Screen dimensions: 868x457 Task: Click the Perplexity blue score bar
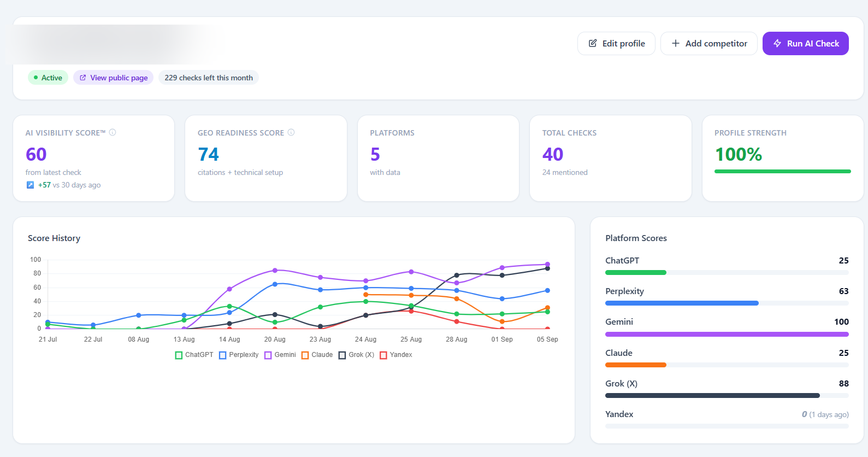click(x=682, y=303)
